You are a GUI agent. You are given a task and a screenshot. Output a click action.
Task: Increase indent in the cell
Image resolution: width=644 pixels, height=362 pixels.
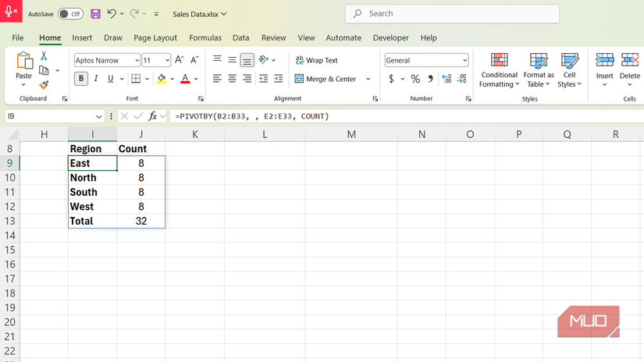(x=278, y=78)
